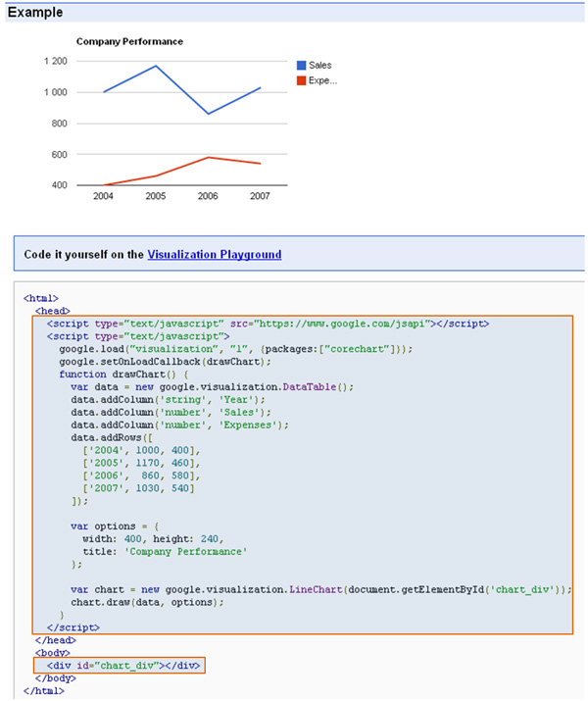Image resolution: width=588 pixels, height=701 pixels.
Task: Click the ['2004', 1000, 400] row
Action: click(x=141, y=450)
